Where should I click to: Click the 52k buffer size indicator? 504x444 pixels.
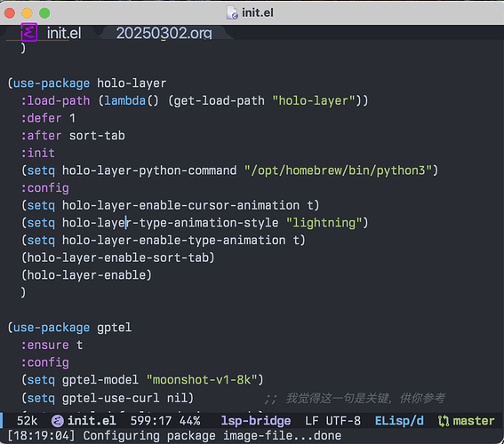[27, 421]
